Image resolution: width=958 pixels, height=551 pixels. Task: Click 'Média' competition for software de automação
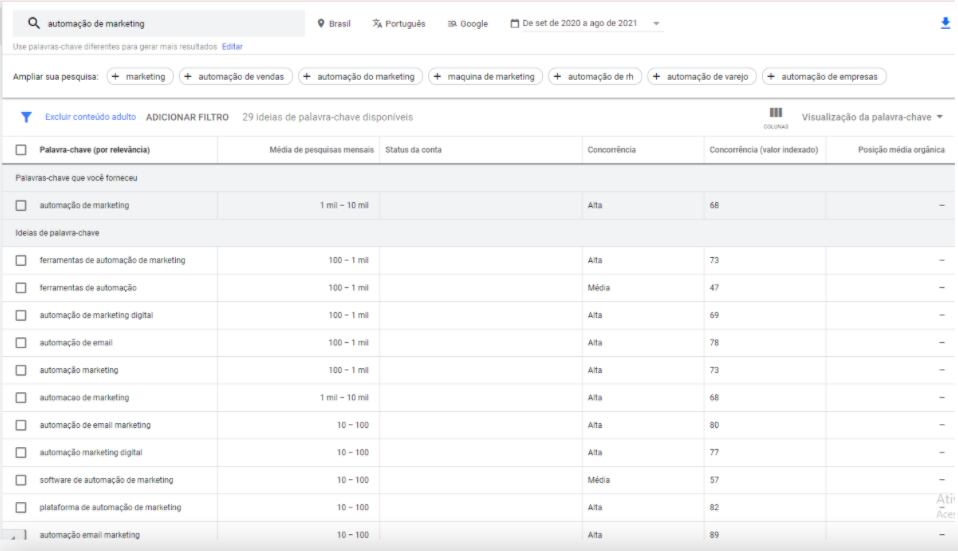(x=599, y=480)
